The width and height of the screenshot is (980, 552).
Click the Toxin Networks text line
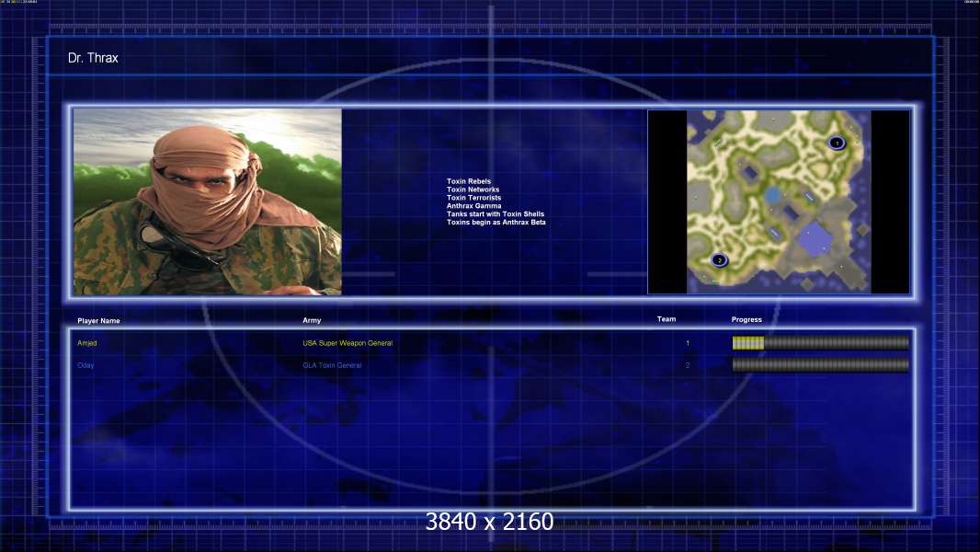(473, 190)
